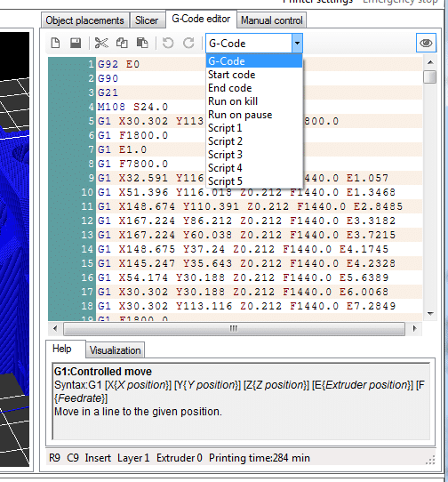Screen dimensions: 448x482
Task: Click 'Printing time:284 min' in status bar
Action: (260, 458)
